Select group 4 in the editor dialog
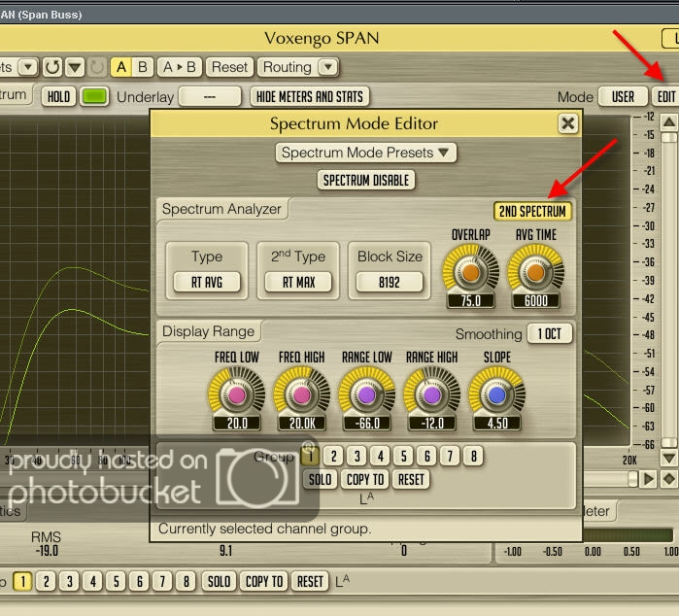The height and width of the screenshot is (616, 679). [380, 456]
